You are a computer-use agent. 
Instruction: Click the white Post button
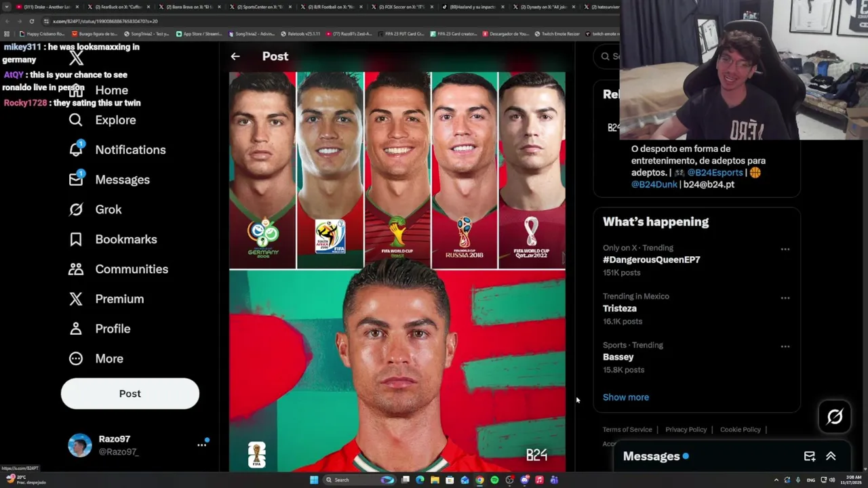tap(130, 394)
